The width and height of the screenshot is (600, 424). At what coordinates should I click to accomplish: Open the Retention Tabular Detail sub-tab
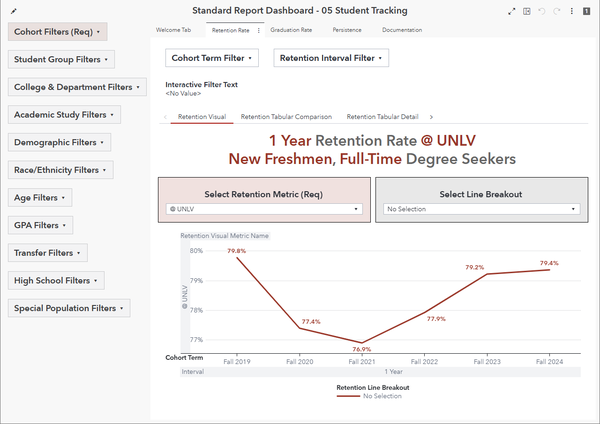382,117
